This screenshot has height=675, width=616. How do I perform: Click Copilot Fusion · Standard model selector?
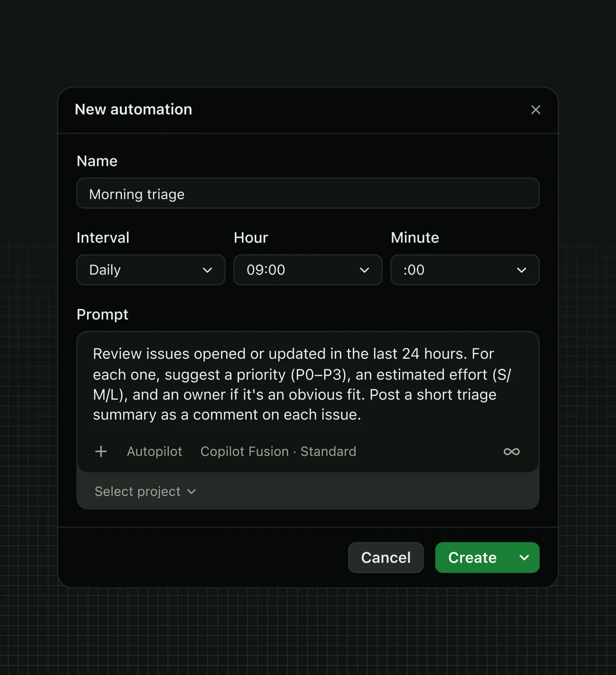[279, 452]
